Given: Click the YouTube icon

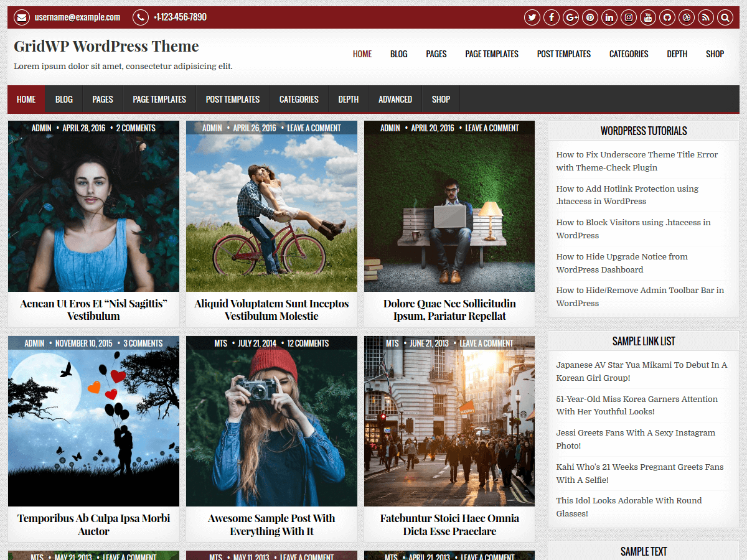Looking at the screenshot, I should tap(648, 17).
